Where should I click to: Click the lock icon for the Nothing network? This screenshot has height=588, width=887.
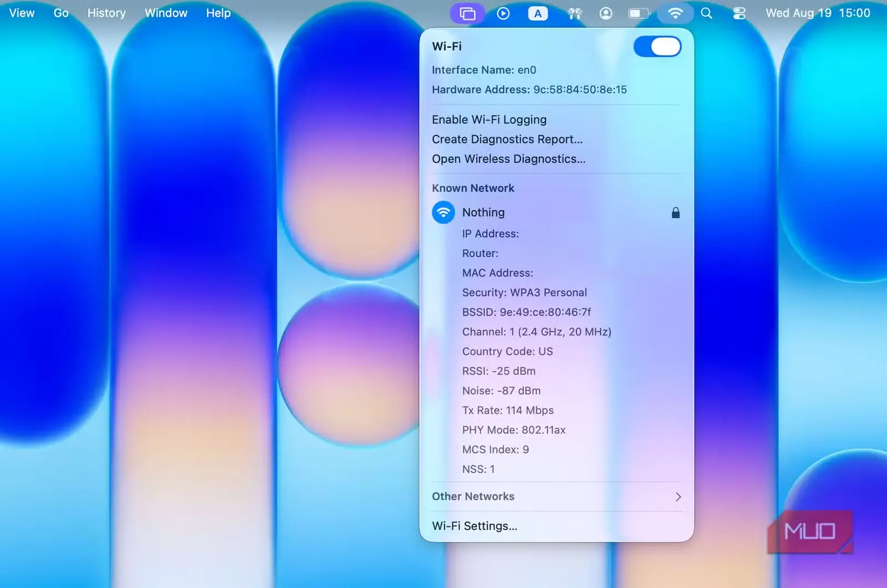pos(676,213)
